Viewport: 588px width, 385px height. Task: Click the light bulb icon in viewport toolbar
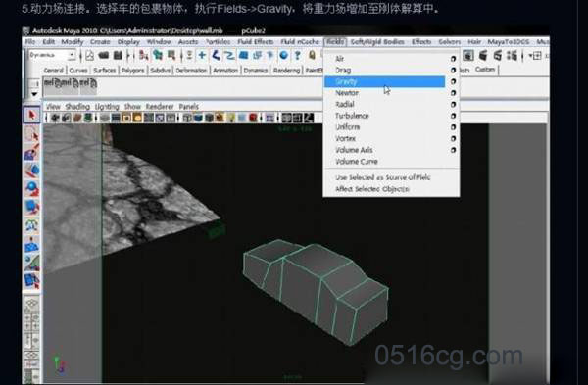[x=231, y=119]
